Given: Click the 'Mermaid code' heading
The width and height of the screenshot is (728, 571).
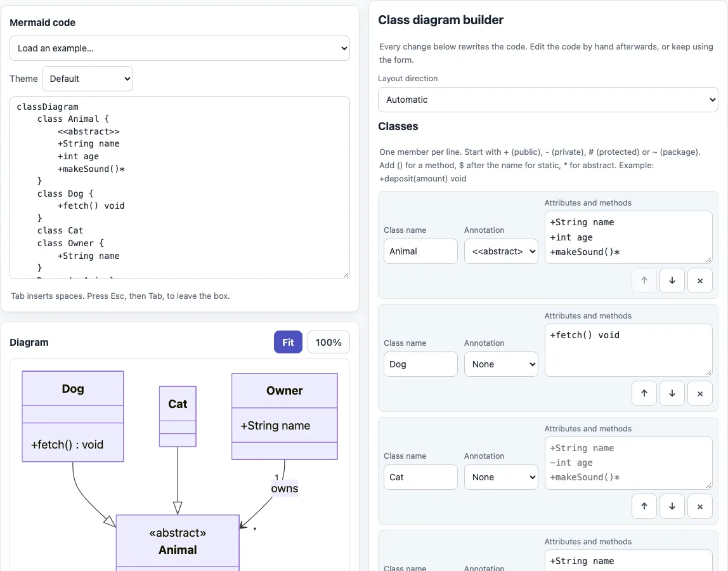Looking at the screenshot, I should [42, 23].
